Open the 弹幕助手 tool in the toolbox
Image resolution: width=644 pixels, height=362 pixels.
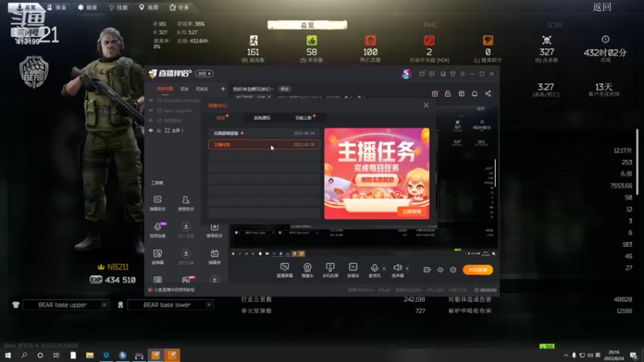click(x=157, y=204)
